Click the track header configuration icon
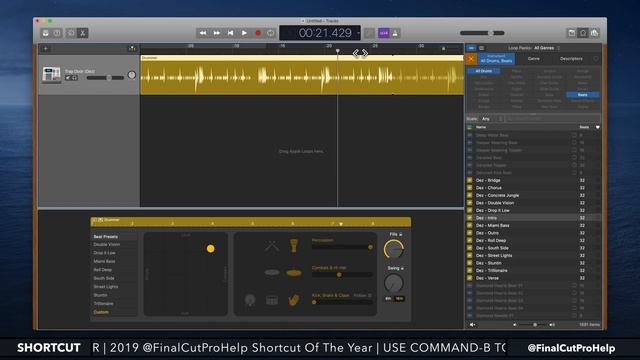Viewport: 640px width, 360px height. [x=132, y=49]
